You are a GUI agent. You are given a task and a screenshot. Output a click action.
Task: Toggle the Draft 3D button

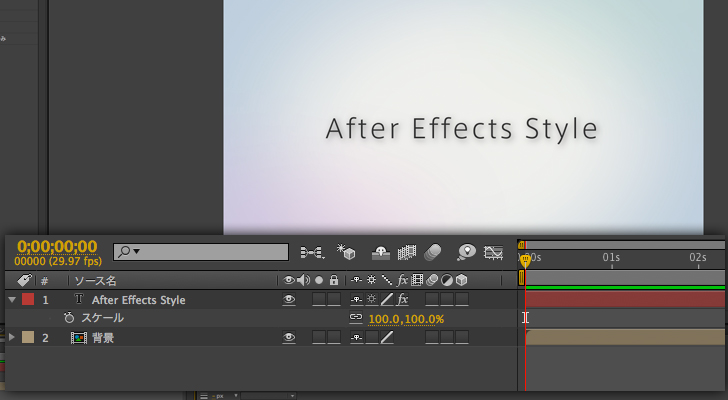[x=346, y=252]
